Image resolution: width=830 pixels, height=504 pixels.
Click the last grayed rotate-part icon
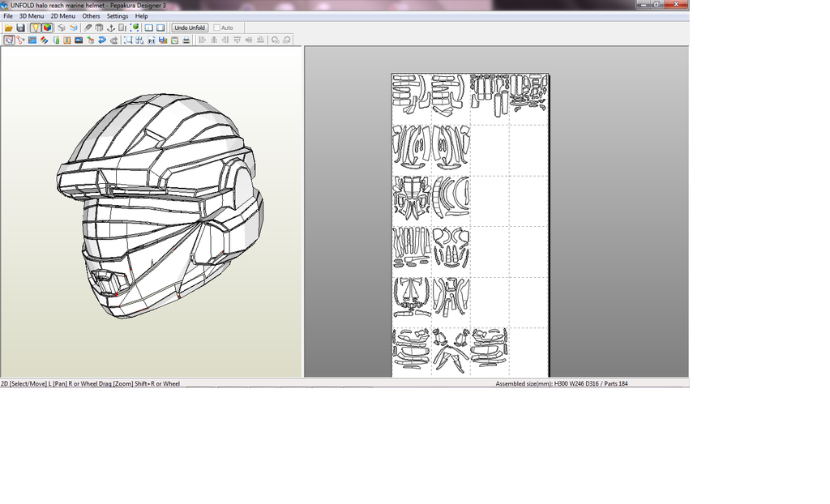pos(287,40)
